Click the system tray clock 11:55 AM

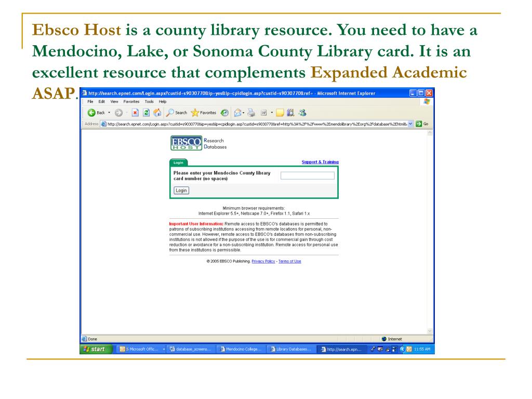click(x=422, y=349)
